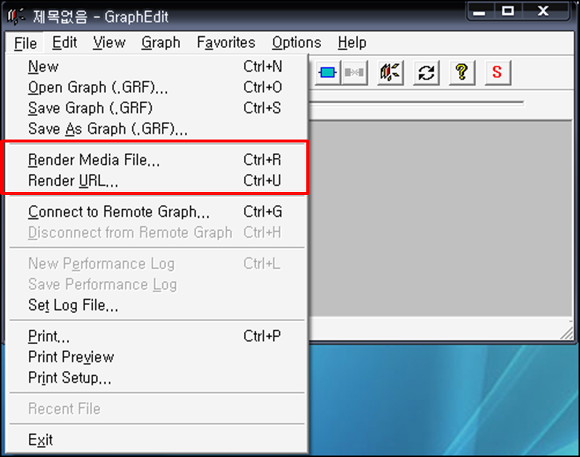The width and height of the screenshot is (580, 457).
Task: Choose Print Setup... menu entry
Action: 157,378
